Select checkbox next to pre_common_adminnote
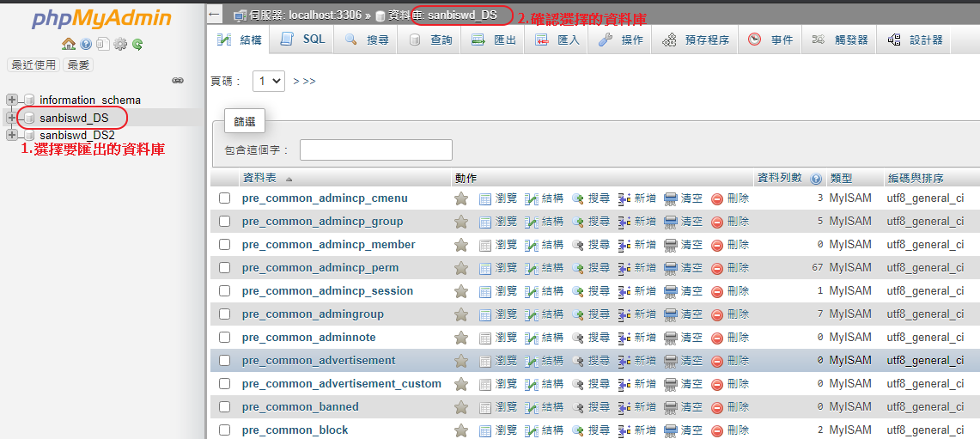980x439 pixels. pyautogui.click(x=225, y=338)
